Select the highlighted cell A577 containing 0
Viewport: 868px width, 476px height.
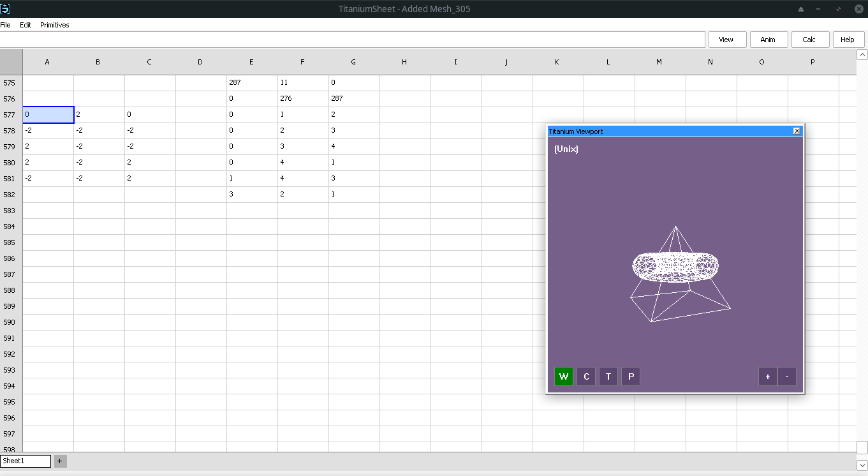click(48, 115)
